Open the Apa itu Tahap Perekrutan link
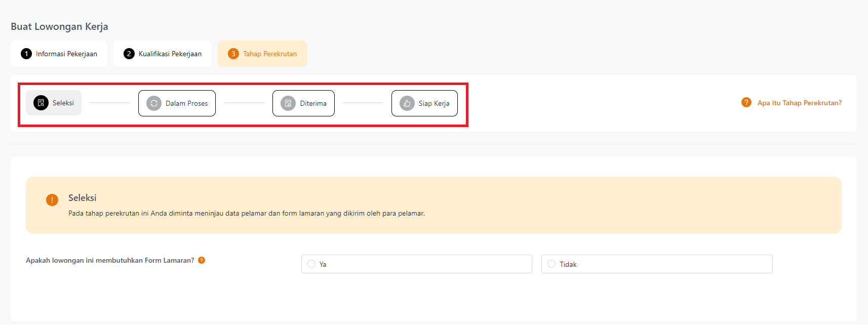Image resolution: width=868 pixels, height=328 pixels. 799,103
